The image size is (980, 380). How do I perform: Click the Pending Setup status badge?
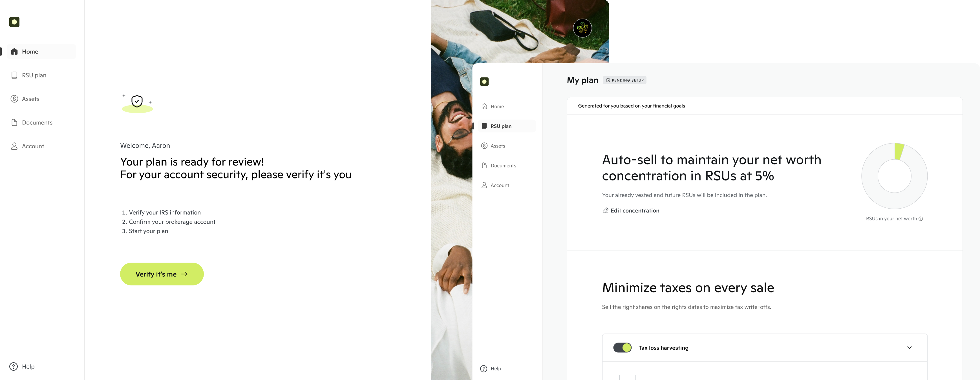pos(624,80)
